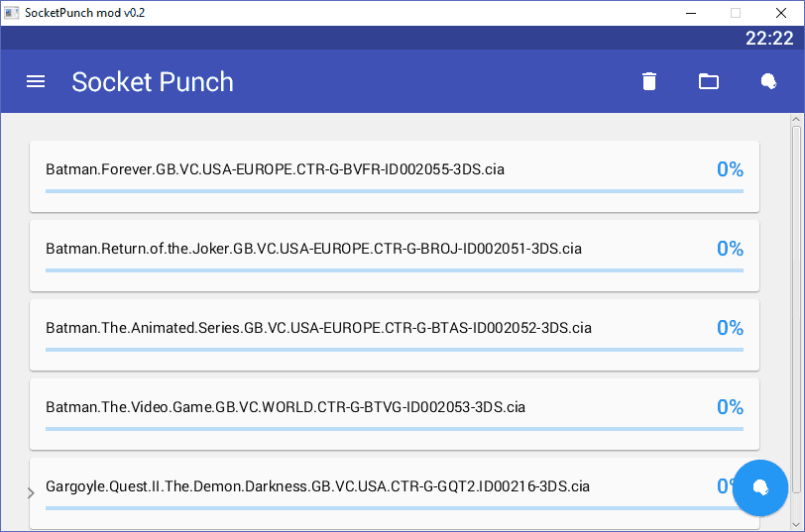The width and height of the screenshot is (805, 532).
Task: Click the punch icon in toolbar
Action: [x=768, y=81]
